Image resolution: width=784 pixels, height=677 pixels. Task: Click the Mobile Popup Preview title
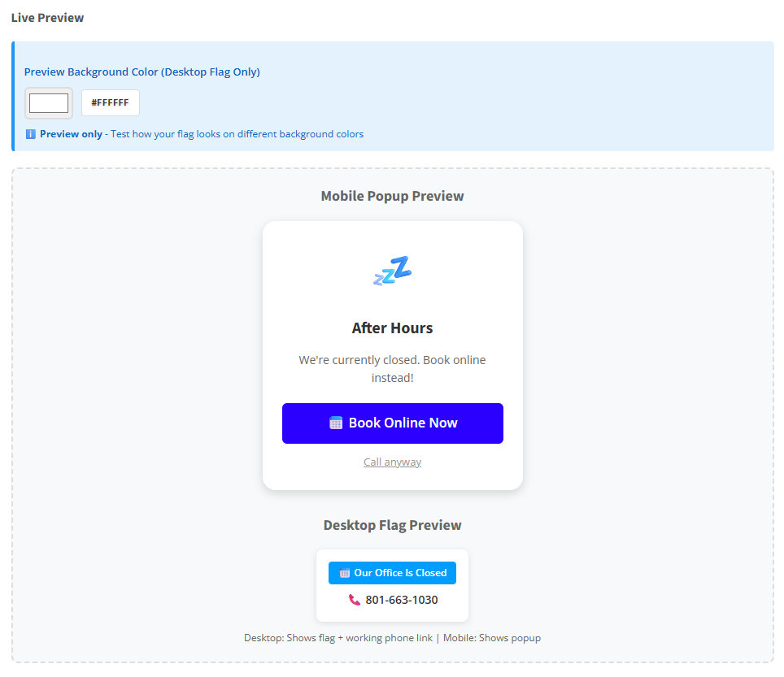coord(392,195)
